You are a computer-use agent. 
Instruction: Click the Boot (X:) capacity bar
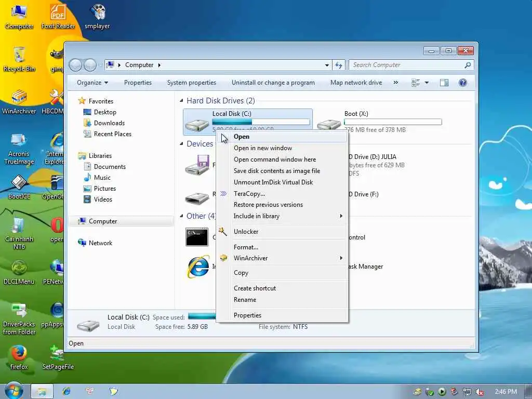(x=393, y=122)
